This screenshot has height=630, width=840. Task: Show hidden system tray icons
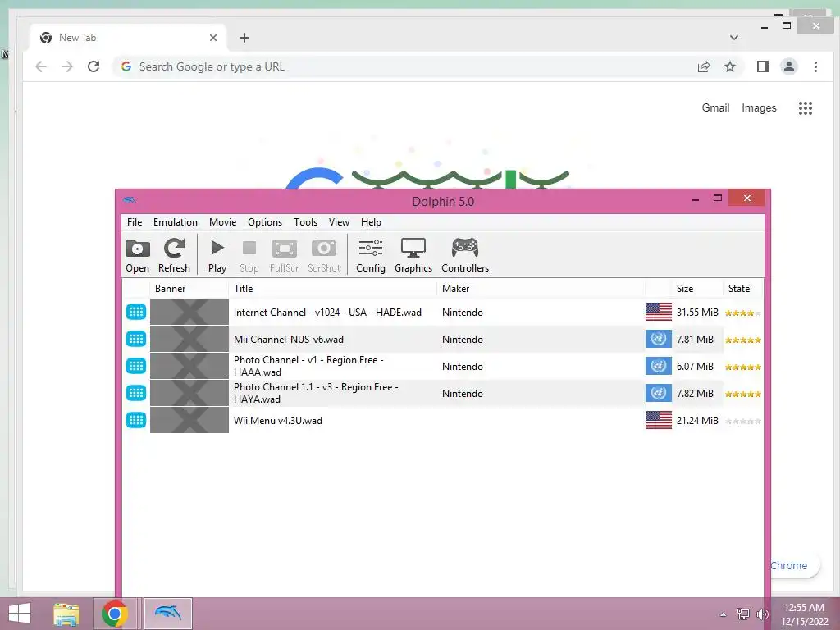tap(723, 614)
